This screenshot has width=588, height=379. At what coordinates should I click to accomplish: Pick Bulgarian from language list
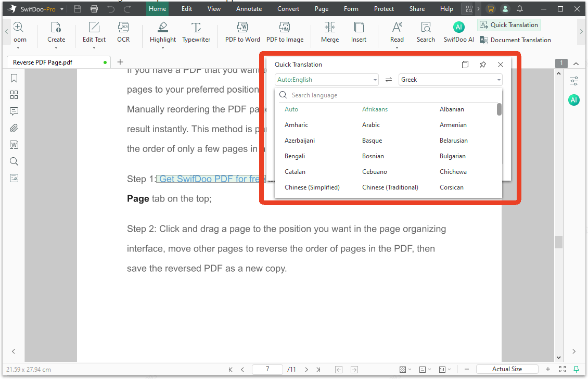point(453,156)
